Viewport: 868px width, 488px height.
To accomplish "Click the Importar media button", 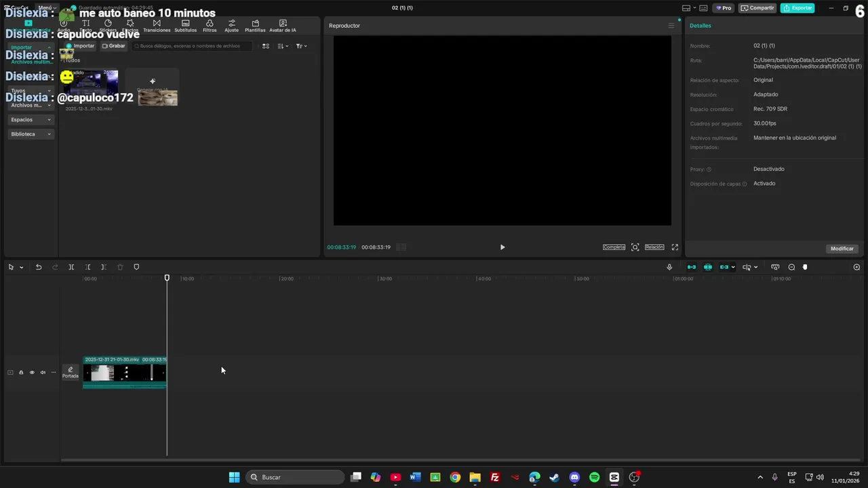I will (x=81, y=46).
